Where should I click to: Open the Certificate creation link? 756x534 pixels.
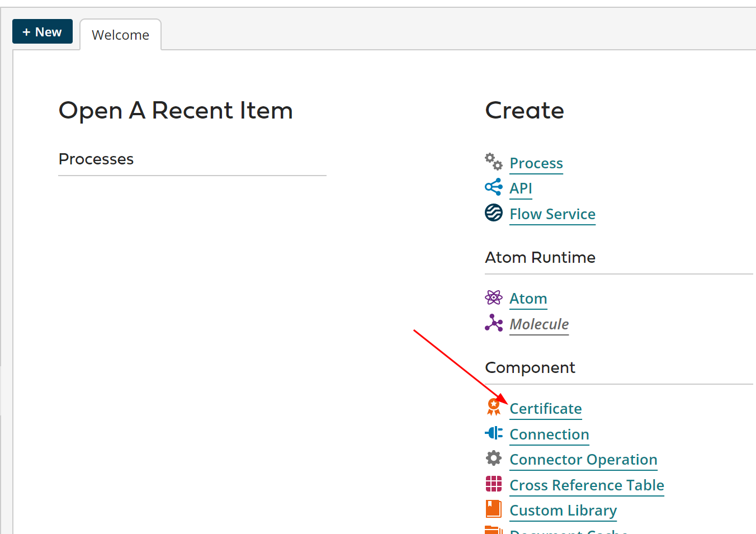tap(545, 409)
